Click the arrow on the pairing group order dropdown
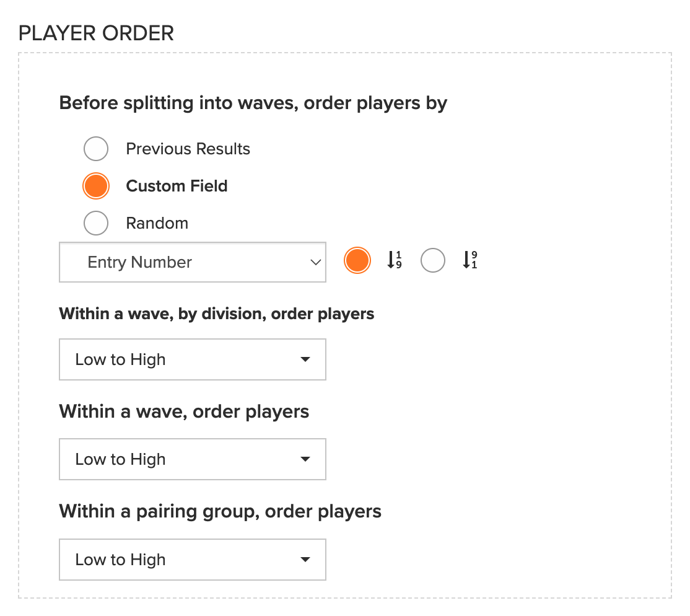 [305, 559]
